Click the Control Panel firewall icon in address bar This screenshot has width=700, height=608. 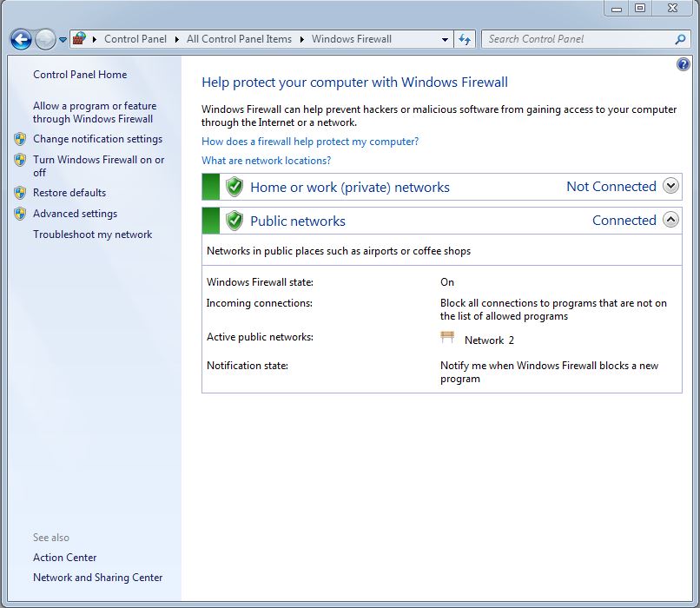point(79,39)
